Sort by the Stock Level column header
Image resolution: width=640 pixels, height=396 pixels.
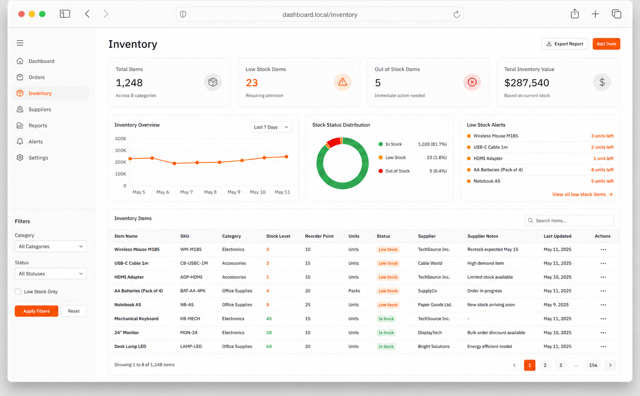[x=278, y=236]
